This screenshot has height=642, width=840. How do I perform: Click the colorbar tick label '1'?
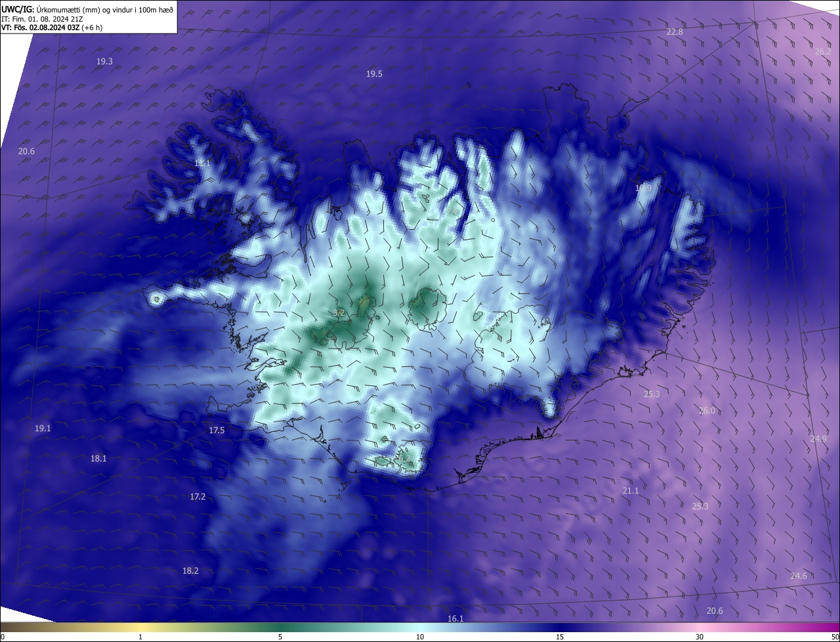[x=140, y=637]
